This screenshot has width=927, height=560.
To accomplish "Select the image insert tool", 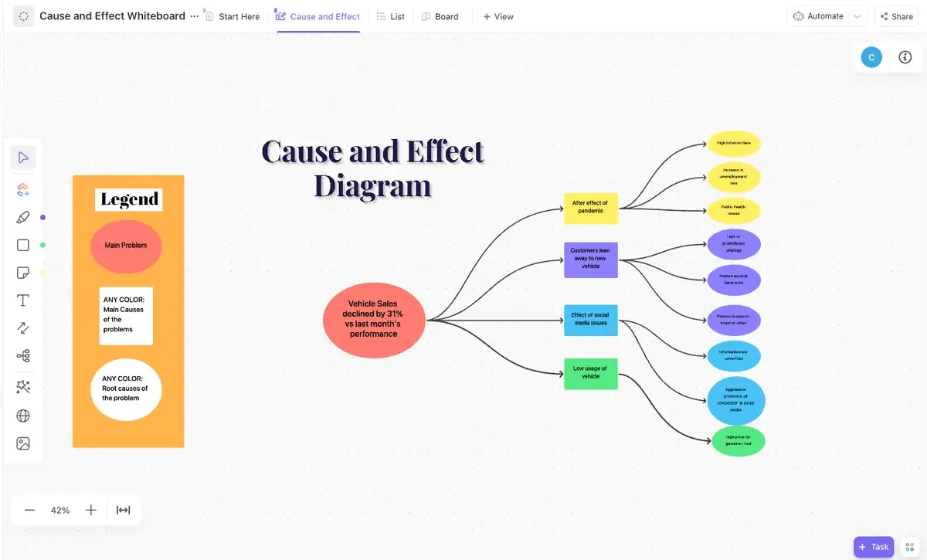I will (x=23, y=443).
